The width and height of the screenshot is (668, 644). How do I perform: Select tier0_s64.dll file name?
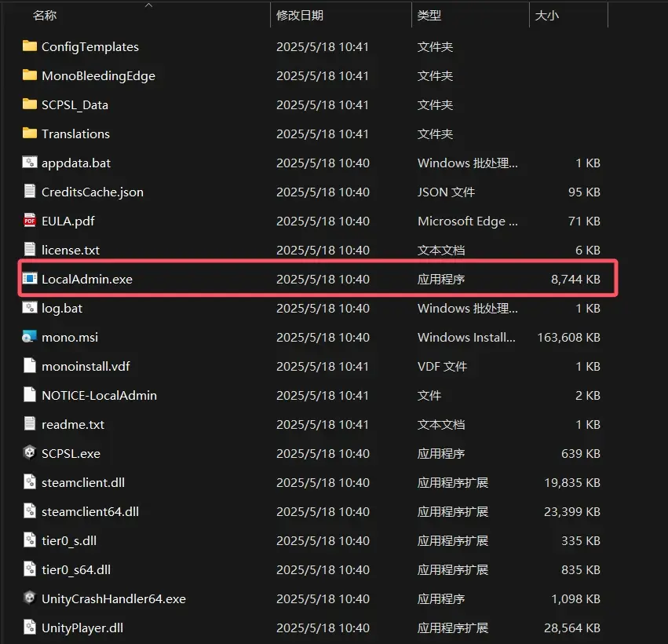click(76, 570)
